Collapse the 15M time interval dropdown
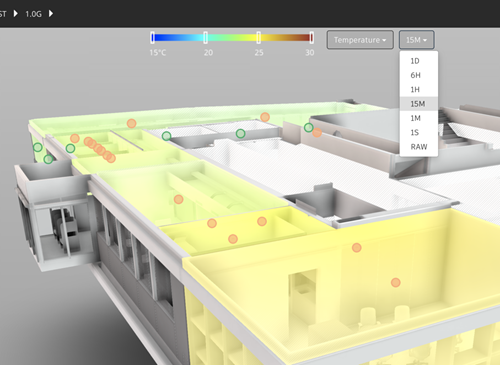This screenshot has width=500, height=365. click(x=416, y=40)
